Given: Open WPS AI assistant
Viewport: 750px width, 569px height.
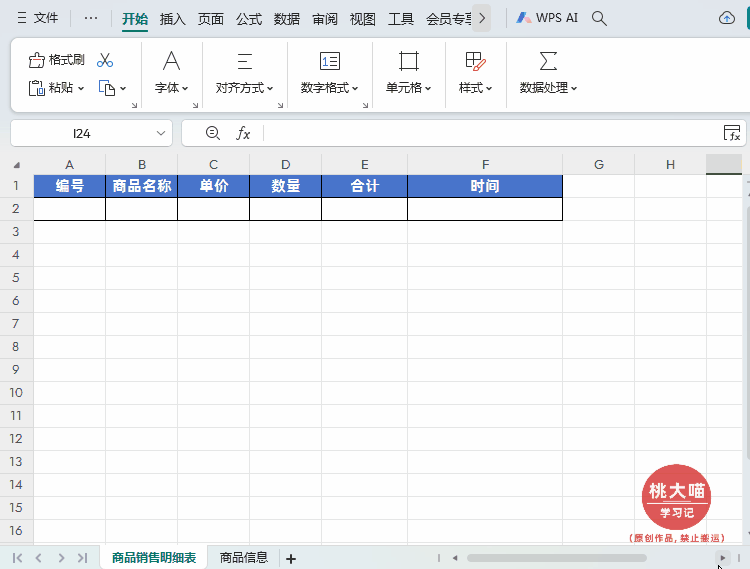Looking at the screenshot, I should click(x=547, y=18).
